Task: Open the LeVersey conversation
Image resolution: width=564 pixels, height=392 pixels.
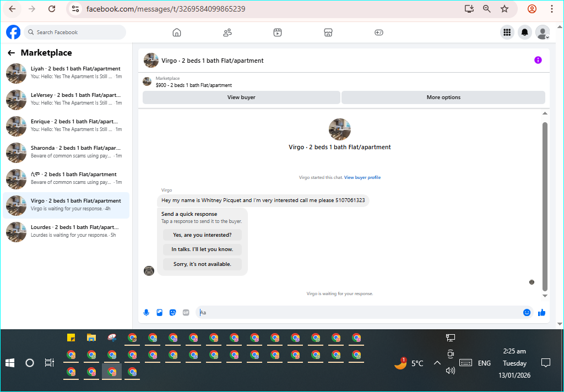Action: click(66, 99)
